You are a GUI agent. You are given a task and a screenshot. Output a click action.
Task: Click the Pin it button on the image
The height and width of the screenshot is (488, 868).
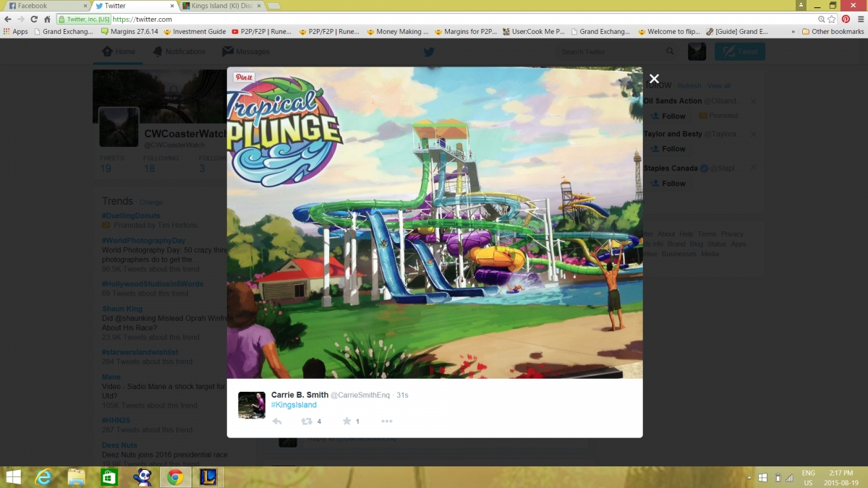[x=244, y=77]
